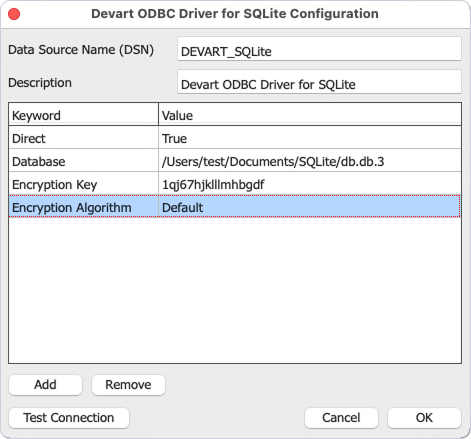Click the 1qj67hjklllmhbgdf value cell
The width and height of the screenshot is (471, 439).
(x=310, y=184)
